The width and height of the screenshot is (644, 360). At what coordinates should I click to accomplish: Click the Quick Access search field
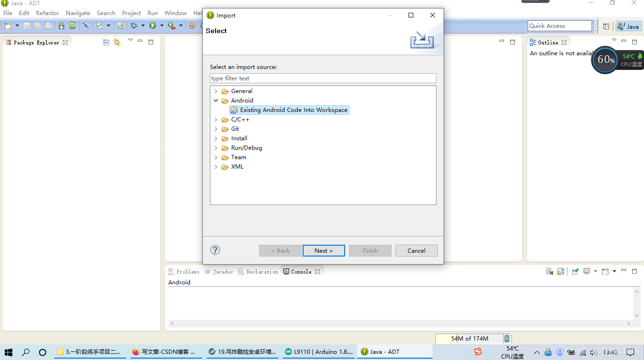560,26
